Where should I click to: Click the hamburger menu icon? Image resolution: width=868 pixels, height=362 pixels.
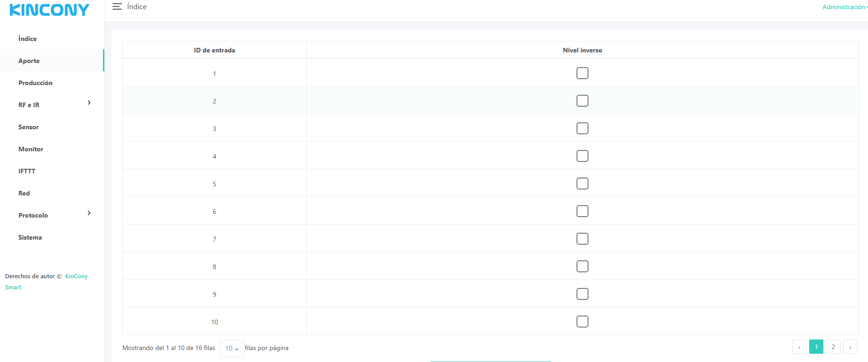[x=117, y=6]
